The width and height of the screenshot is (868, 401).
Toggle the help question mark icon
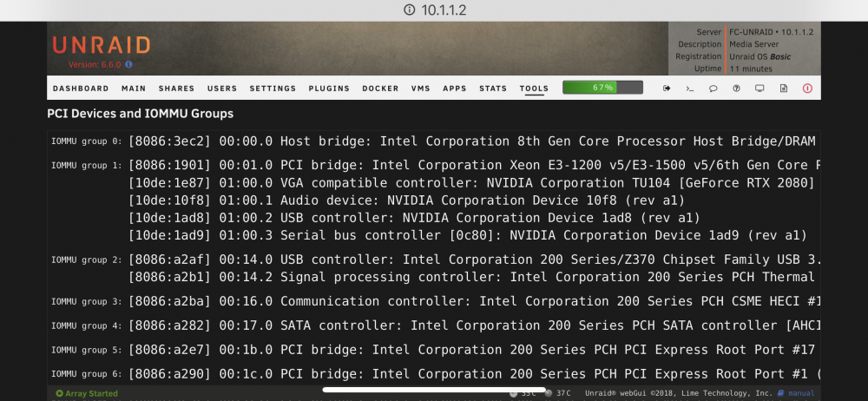(736, 88)
